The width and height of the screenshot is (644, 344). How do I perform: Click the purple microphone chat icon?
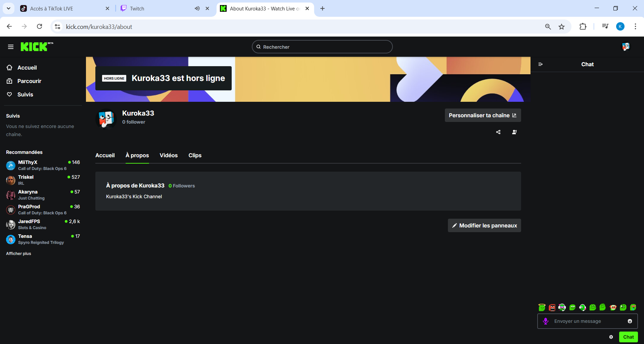click(546, 321)
